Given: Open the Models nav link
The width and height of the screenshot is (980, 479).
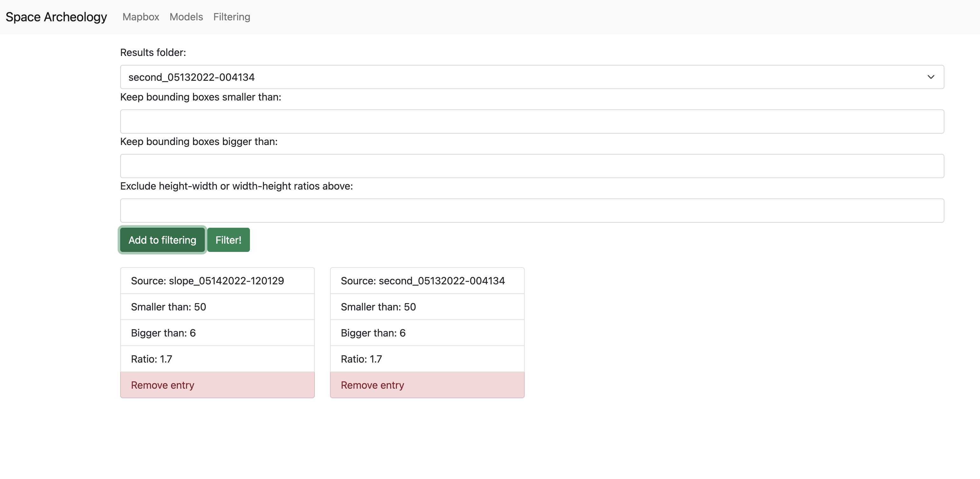Looking at the screenshot, I should pos(186,17).
